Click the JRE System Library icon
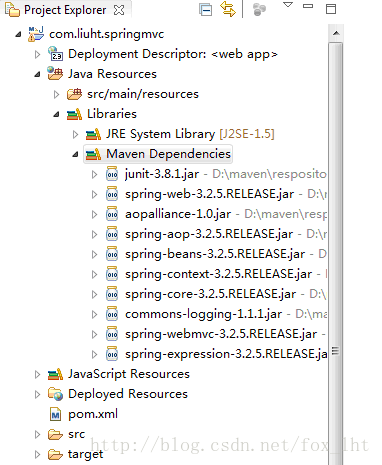The image size is (382, 465). click(x=93, y=134)
